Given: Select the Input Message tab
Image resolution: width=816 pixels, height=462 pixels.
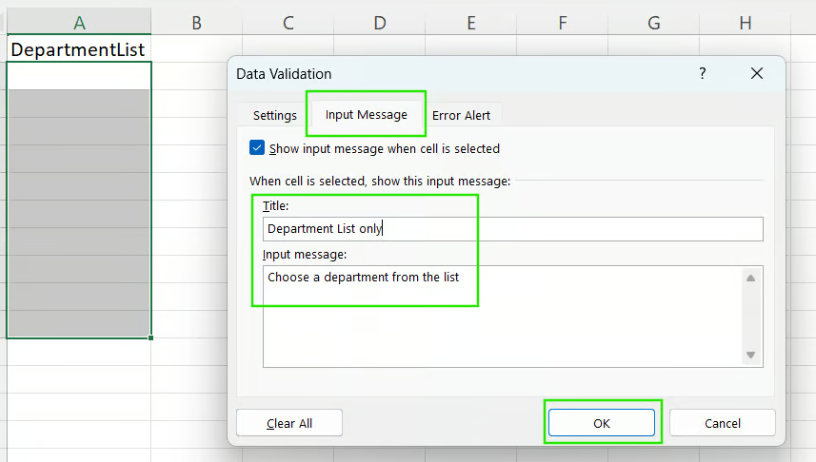Looking at the screenshot, I should coord(366,114).
